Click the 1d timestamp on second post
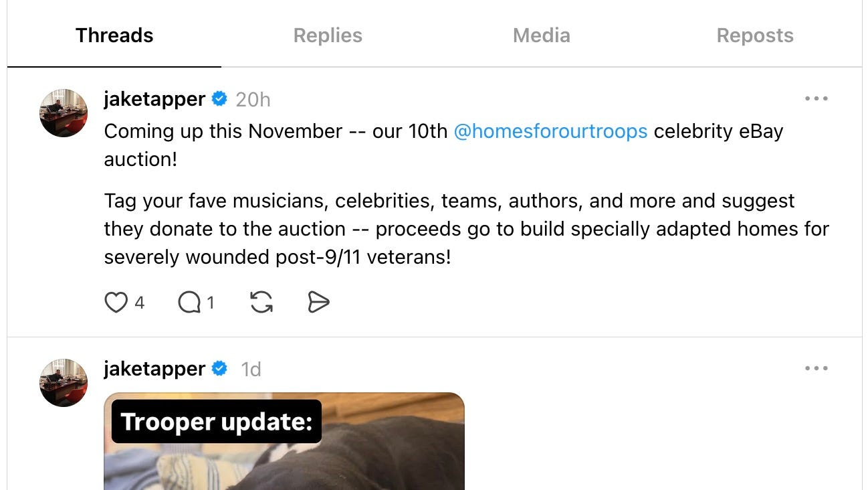 (x=251, y=370)
